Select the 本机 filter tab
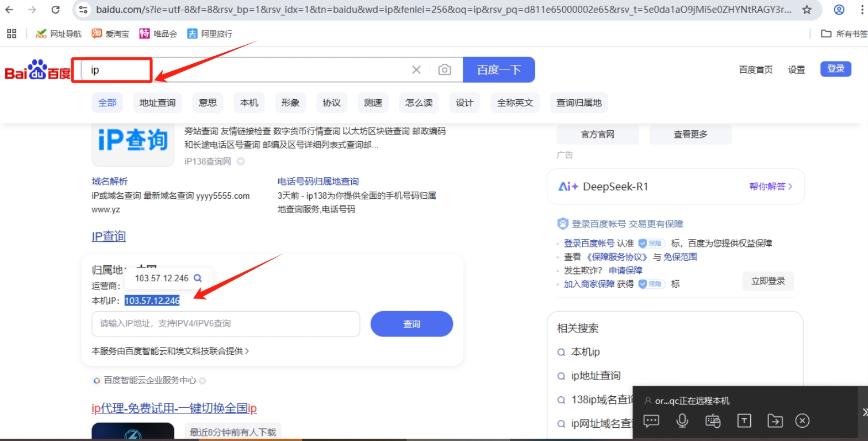868x441 pixels. click(x=249, y=103)
